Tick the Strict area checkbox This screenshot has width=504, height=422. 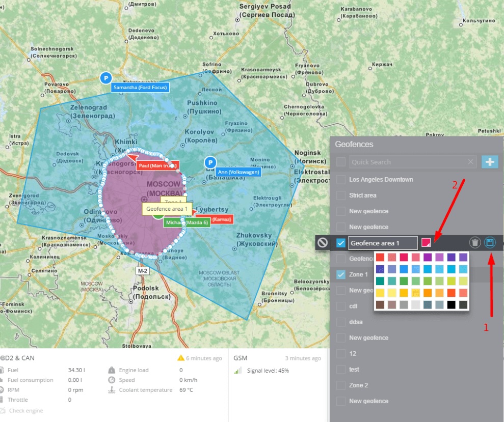pyautogui.click(x=341, y=195)
